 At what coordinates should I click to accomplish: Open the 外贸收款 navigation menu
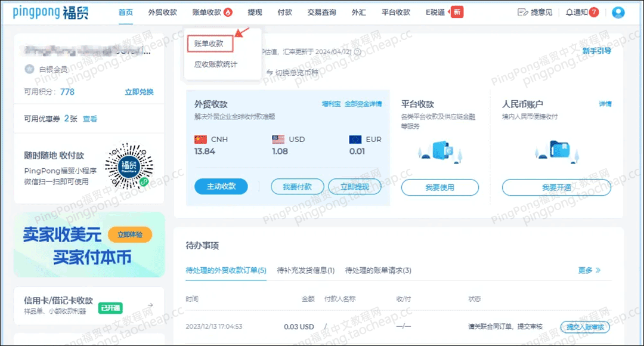tap(162, 13)
